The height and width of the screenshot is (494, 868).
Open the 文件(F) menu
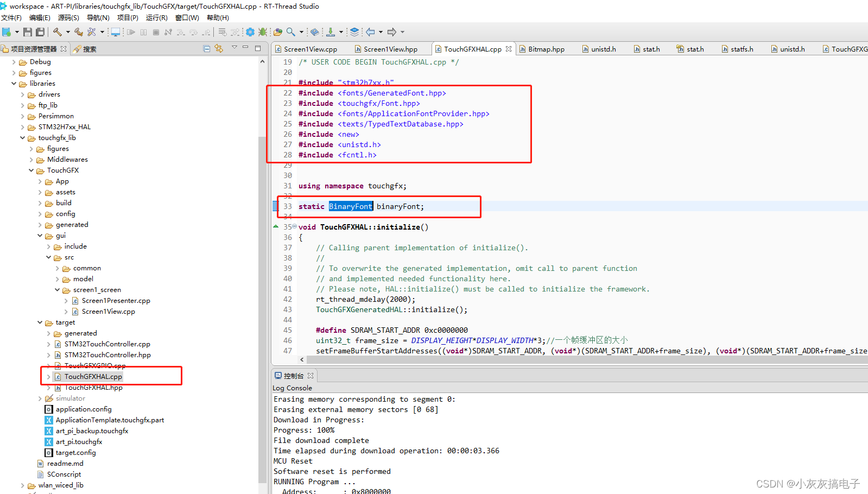(x=11, y=18)
